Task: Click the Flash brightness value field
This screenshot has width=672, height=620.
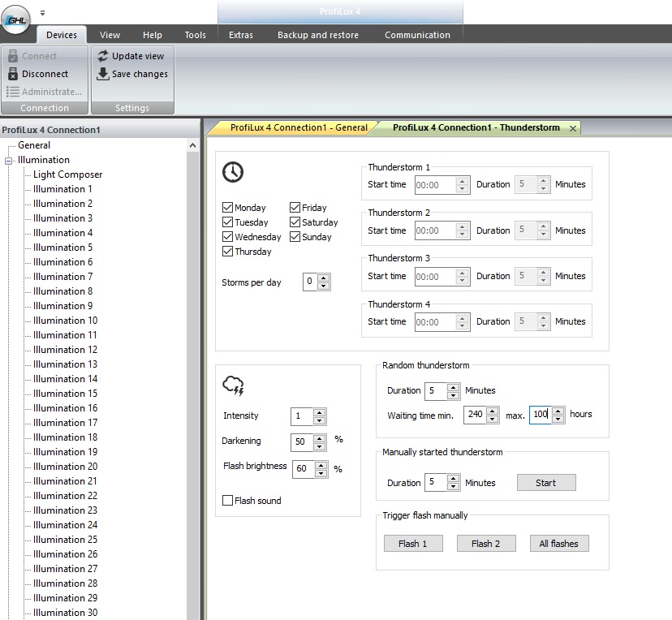Action: pos(304,469)
